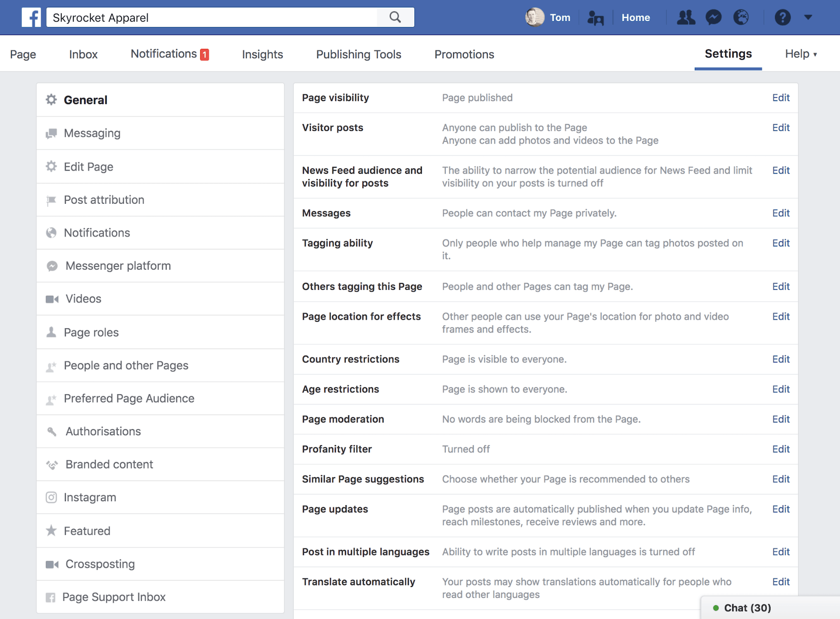This screenshot has width=840, height=619.
Task: Open the Help dropdown menu
Action: click(800, 54)
